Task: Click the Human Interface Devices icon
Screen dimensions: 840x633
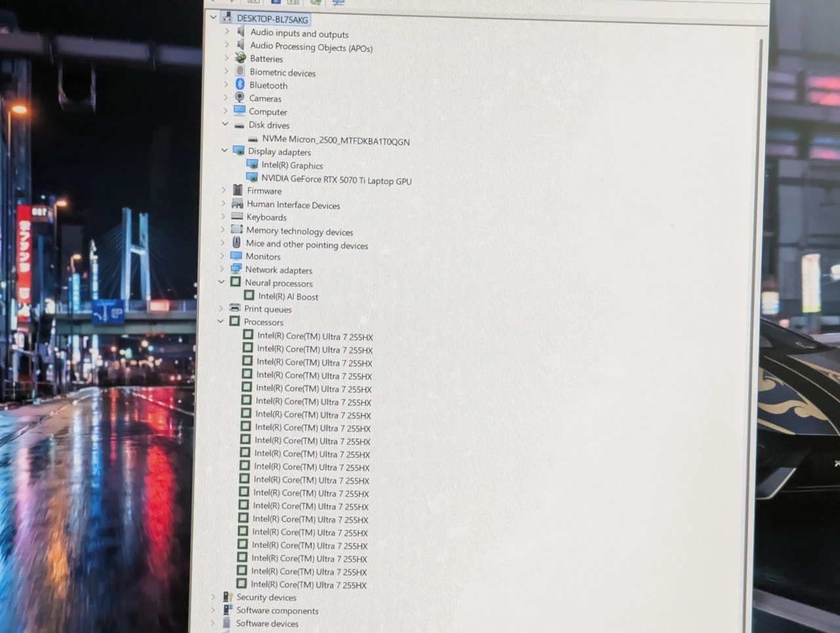Action: pos(238,204)
